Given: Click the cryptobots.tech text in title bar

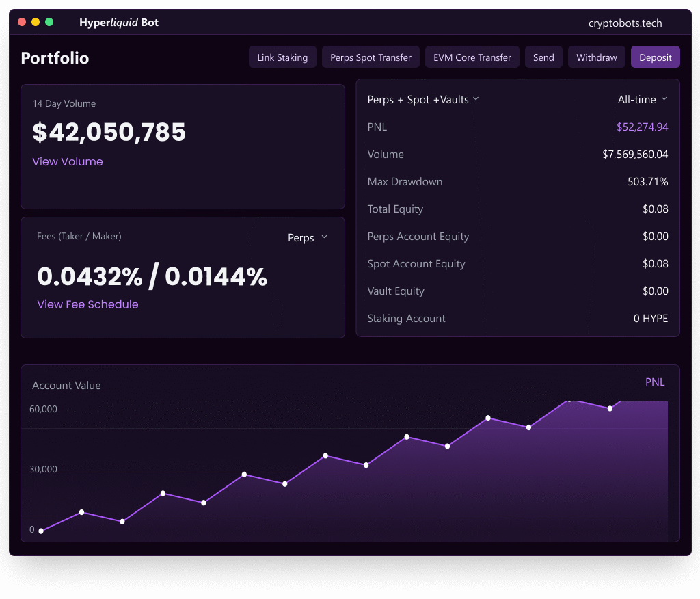Looking at the screenshot, I should (625, 23).
